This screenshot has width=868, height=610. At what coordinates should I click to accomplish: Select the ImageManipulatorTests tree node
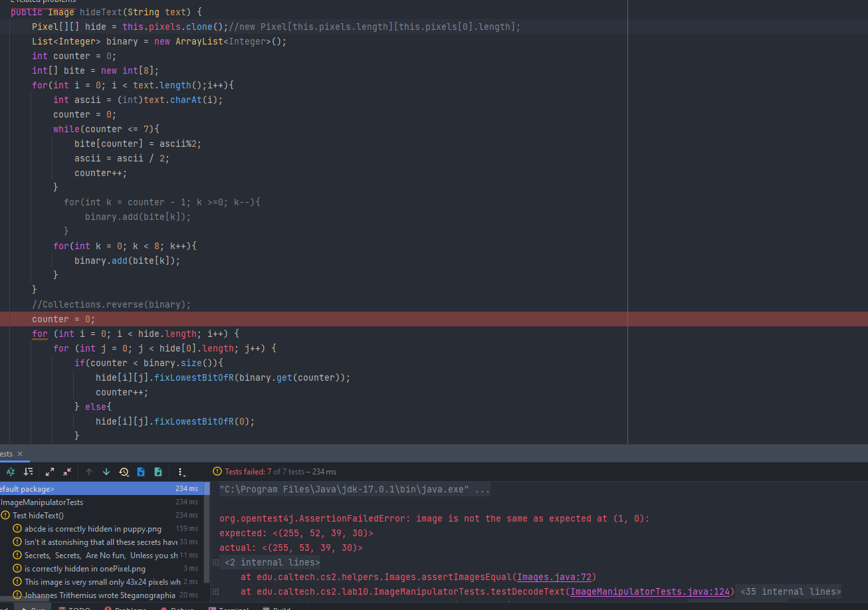(42, 502)
